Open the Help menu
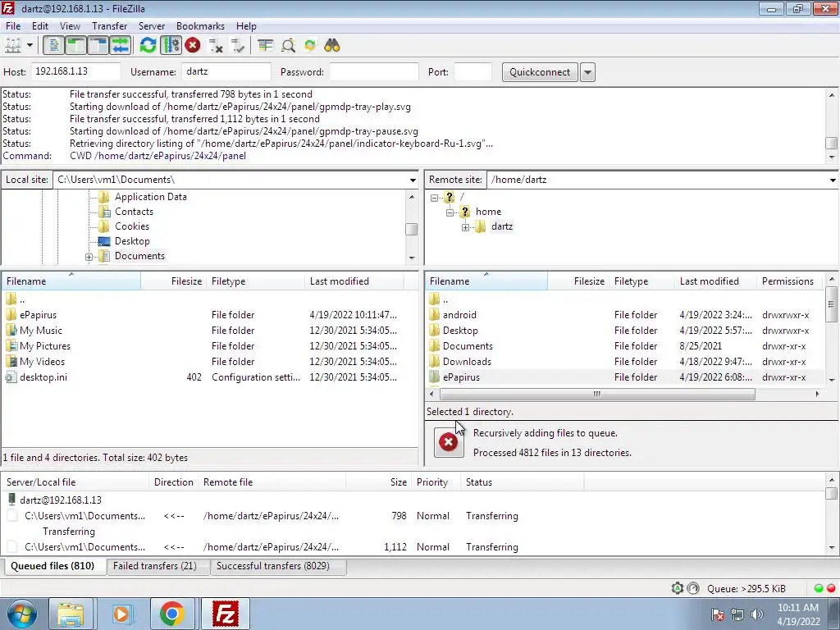 (x=246, y=25)
